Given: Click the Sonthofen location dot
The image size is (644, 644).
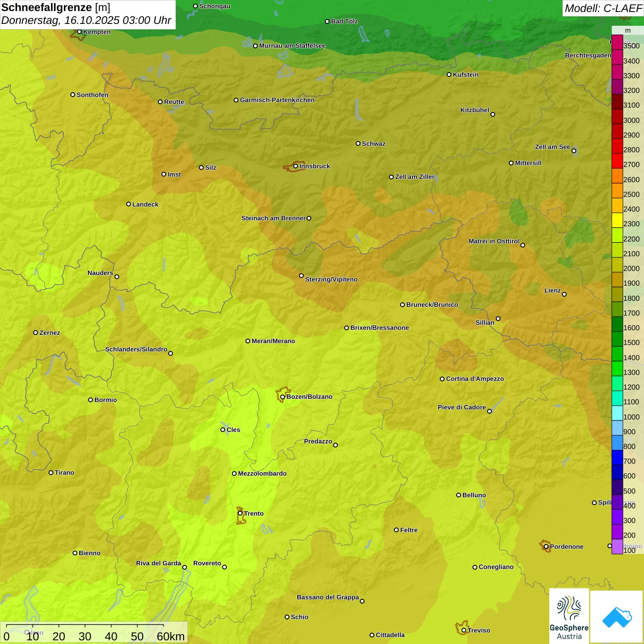Looking at the screenshot, I should tap(73, 95).
